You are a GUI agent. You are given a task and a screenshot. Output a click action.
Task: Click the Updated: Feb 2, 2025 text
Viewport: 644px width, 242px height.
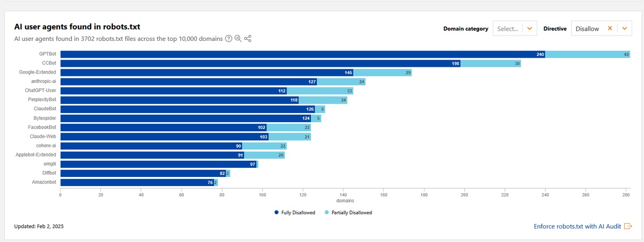(x=39, y=226)
